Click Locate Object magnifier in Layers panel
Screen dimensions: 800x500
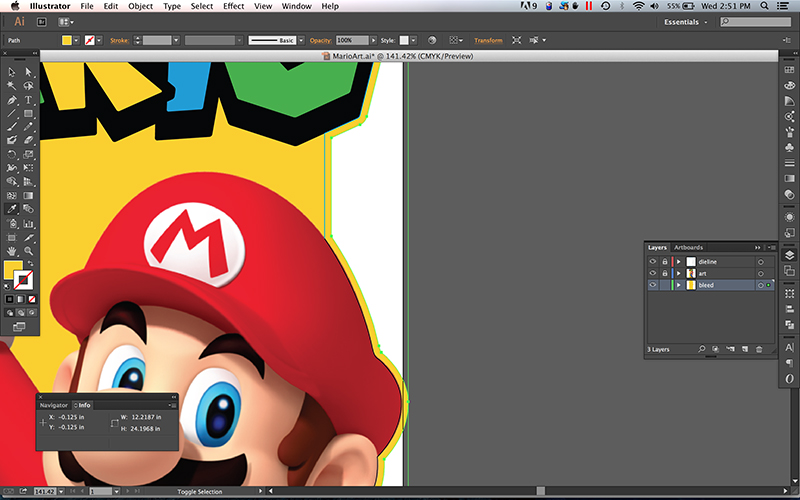(x=702, y=349)
